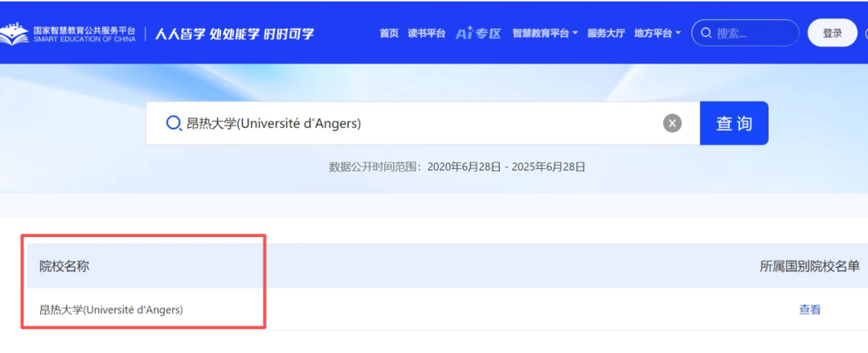
Task: Click the school name query input field
Action: 423,123
